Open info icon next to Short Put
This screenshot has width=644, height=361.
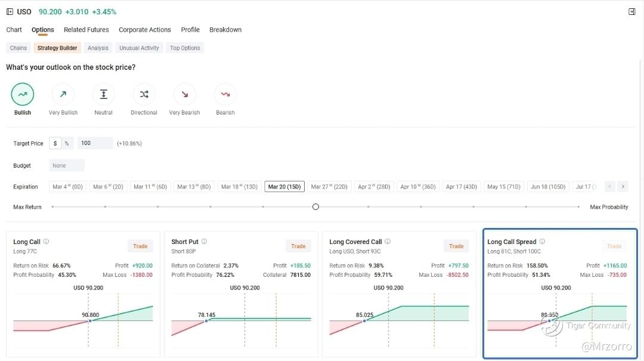tap(204, 241)
